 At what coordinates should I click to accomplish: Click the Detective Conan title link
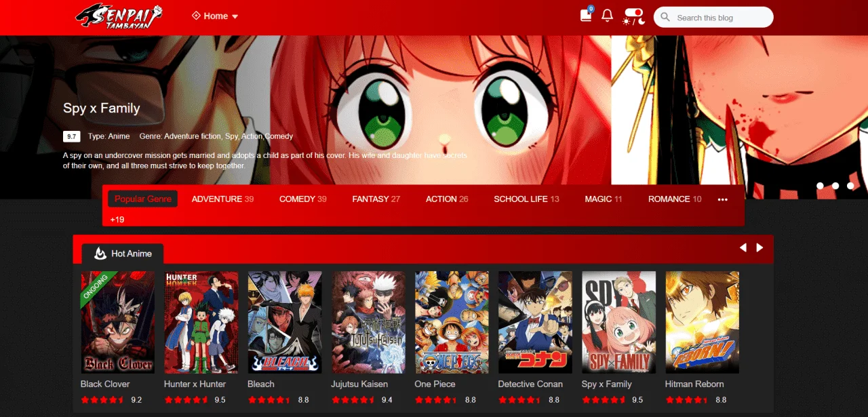point(530,384)
